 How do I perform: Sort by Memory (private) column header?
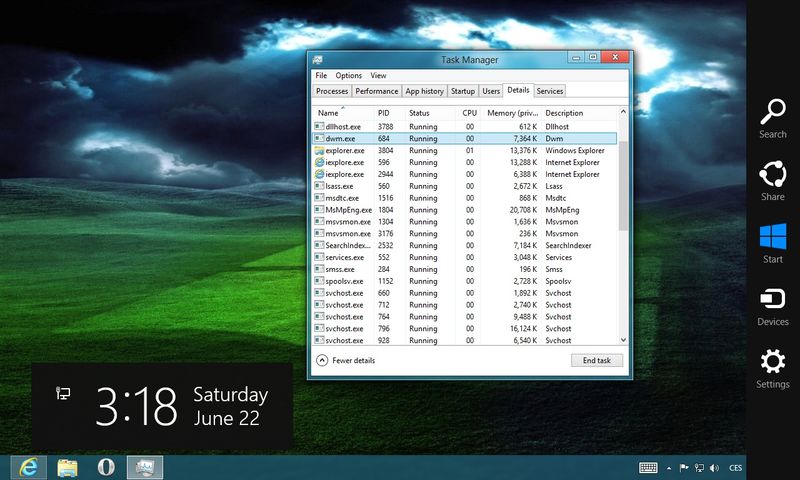coord(511,113)
